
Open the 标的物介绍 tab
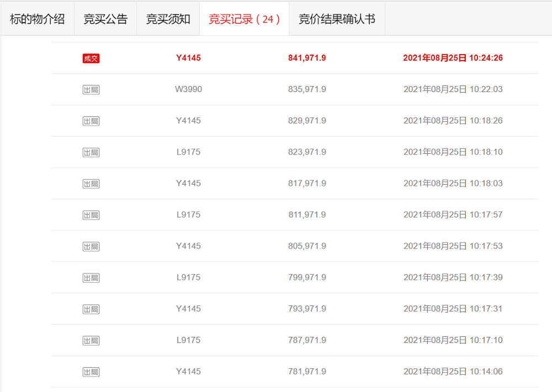pyautogui.click(x=38, y=19)
